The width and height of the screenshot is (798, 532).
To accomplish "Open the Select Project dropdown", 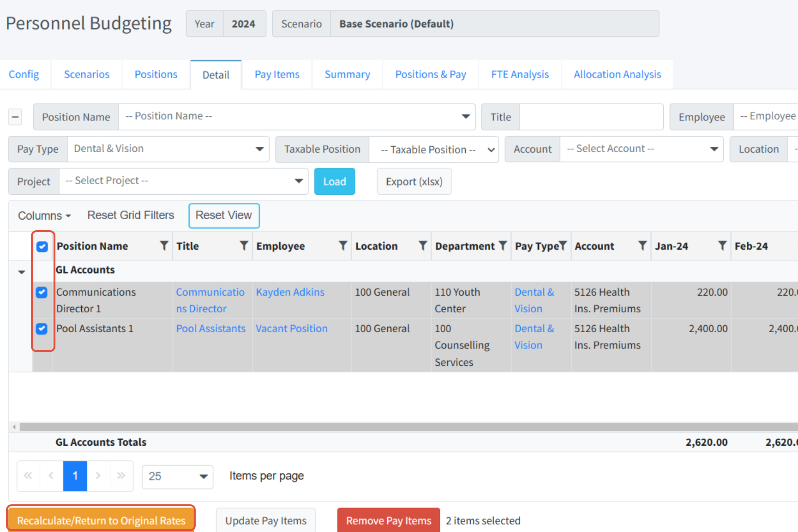I will pyautogui.click(x=184, y=181).
